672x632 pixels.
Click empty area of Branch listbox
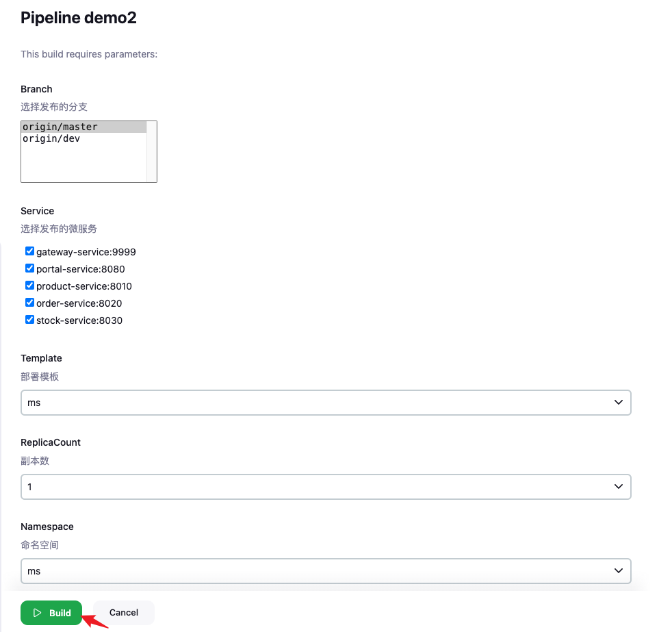tap(84, 164)
